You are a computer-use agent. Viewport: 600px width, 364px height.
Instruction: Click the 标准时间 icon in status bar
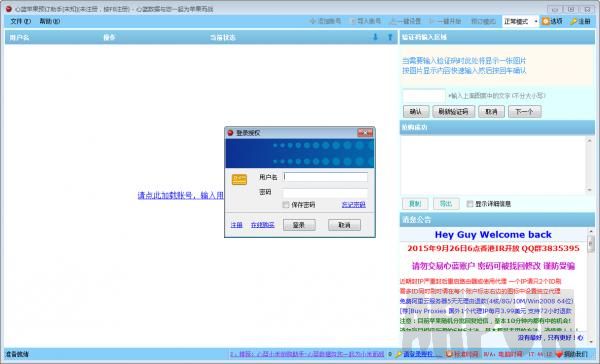point(450,354)
